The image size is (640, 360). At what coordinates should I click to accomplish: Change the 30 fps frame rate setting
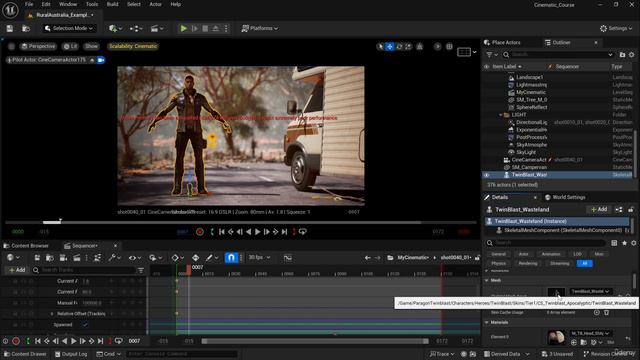pos(259,257)
